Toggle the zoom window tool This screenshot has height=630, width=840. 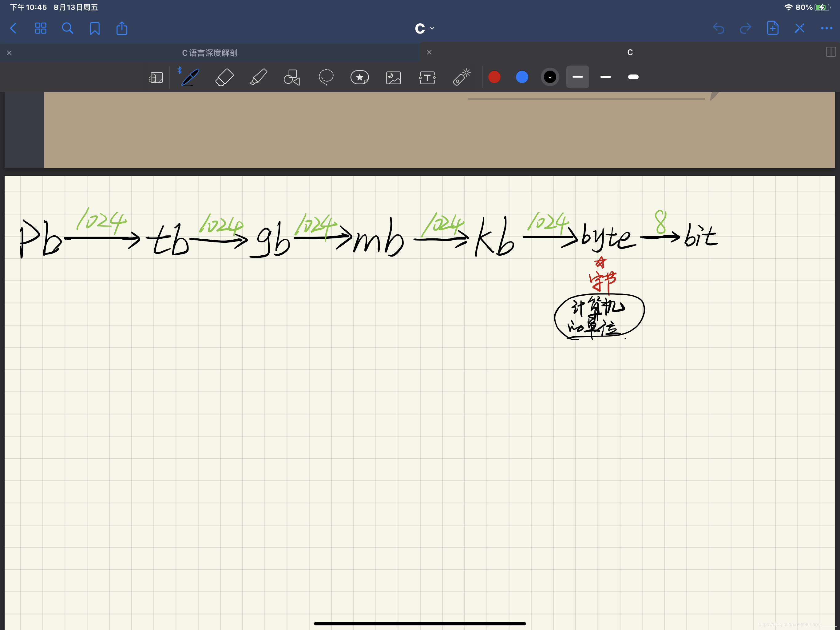point(156,77)
